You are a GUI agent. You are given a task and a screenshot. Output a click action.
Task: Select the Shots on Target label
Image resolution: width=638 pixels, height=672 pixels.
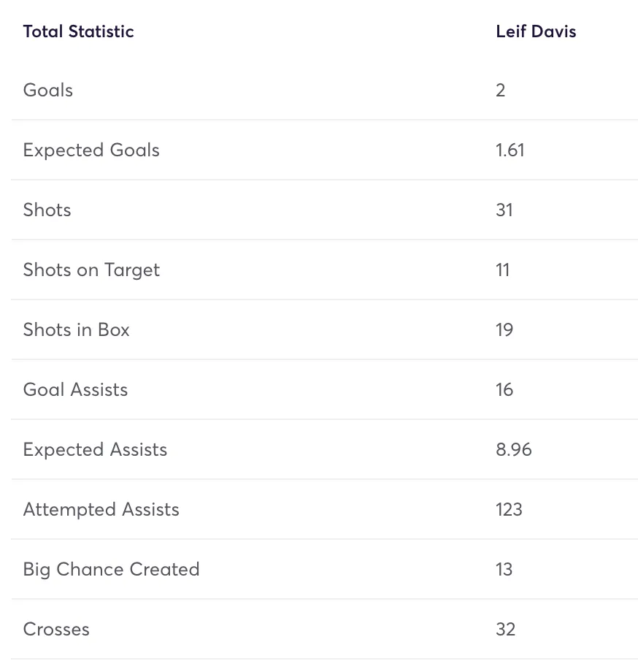91,270
